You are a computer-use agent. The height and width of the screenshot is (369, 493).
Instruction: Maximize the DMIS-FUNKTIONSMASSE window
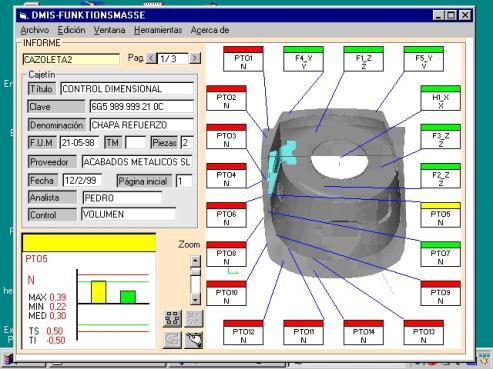tap(451, 15)
